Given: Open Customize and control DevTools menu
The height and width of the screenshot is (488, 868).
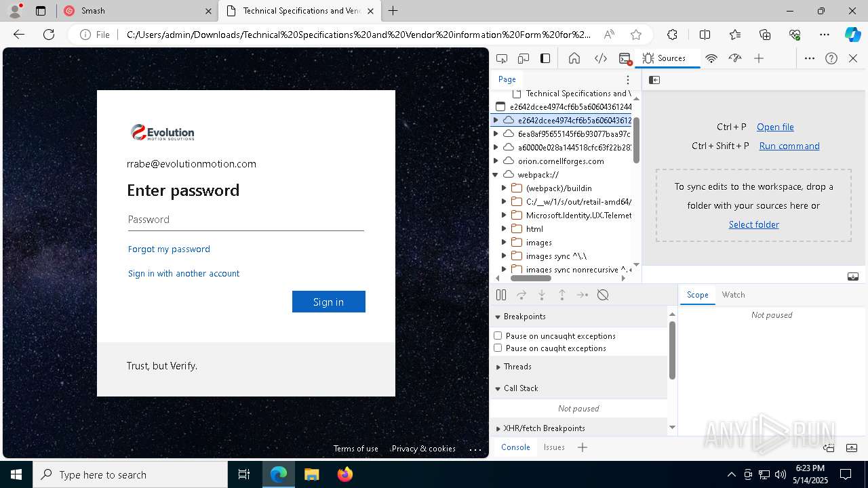Looking at the screenshot, I should coord(810,58).
